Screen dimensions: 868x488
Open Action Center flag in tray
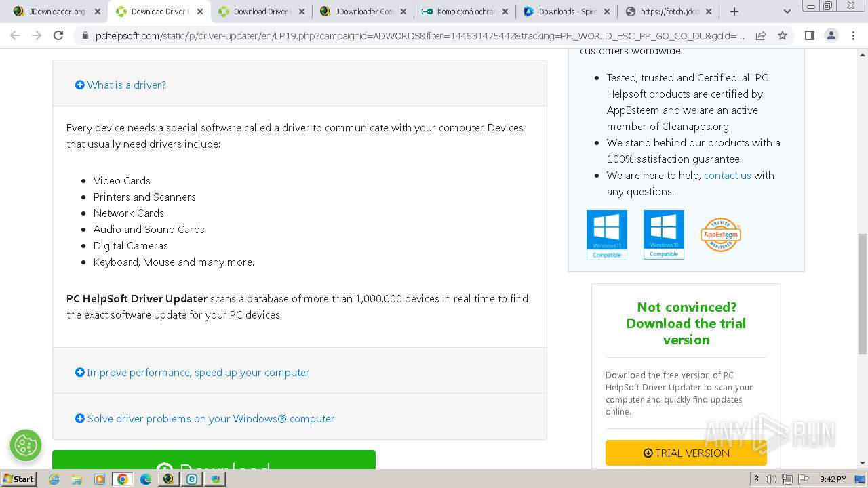(x=804, y=479)
